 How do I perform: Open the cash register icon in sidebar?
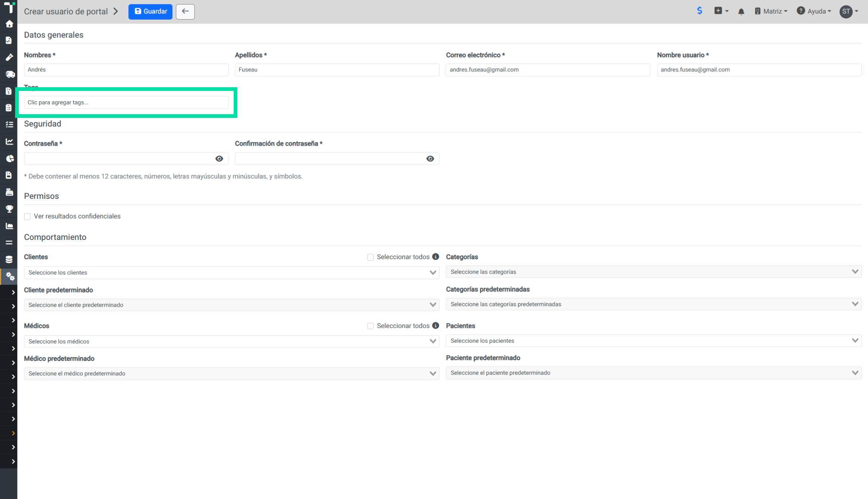pos(9,192)
